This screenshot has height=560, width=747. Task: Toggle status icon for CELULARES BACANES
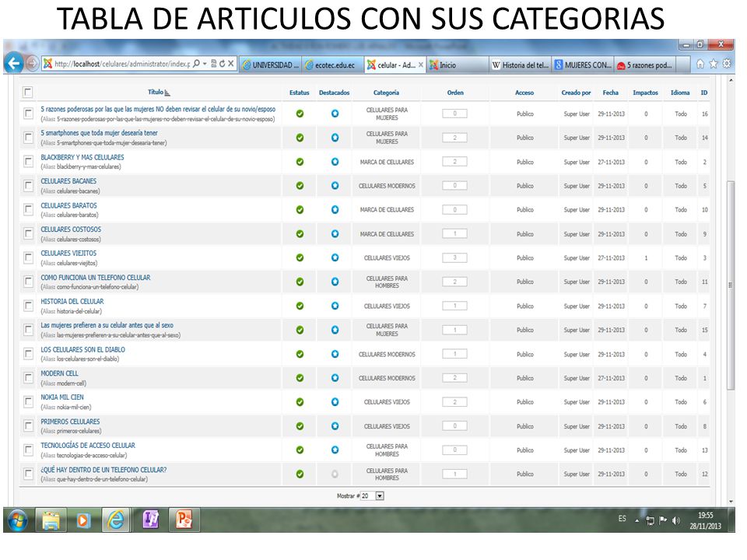300,186
